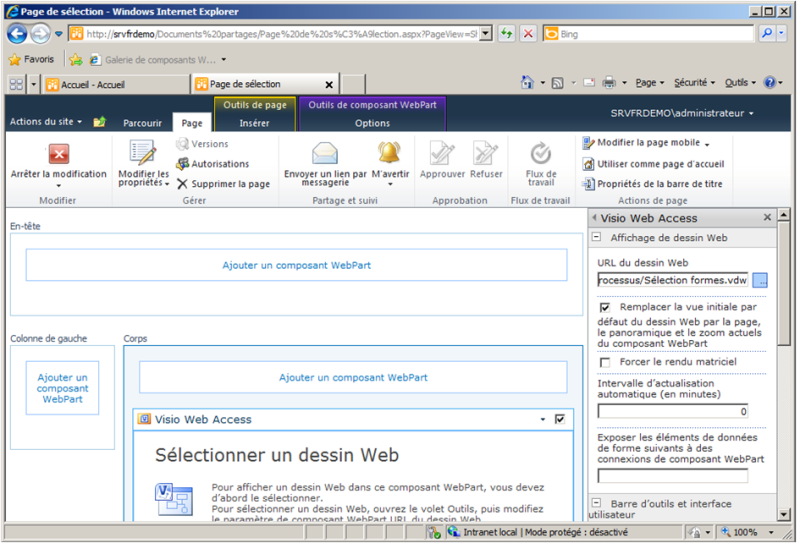This screenshot has width=800, height=543.
Task: Open the Visio Web Access webpart menu arrow
Action: 542,419
